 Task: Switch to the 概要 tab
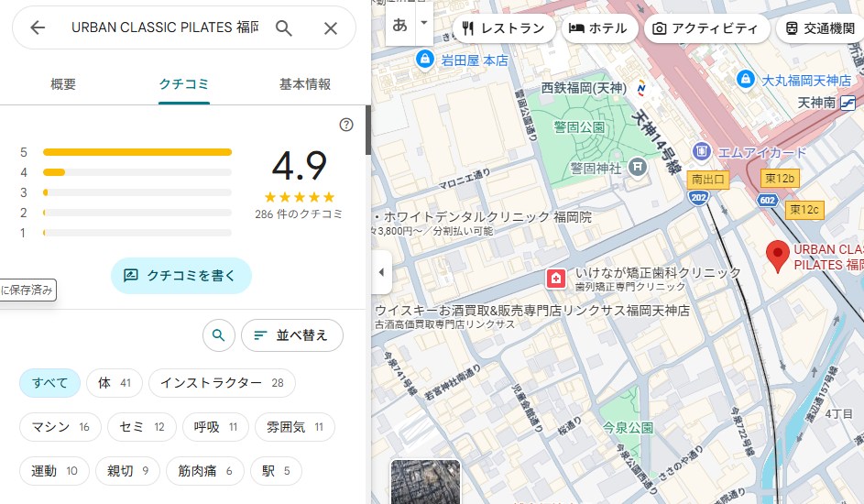[63, 84]
